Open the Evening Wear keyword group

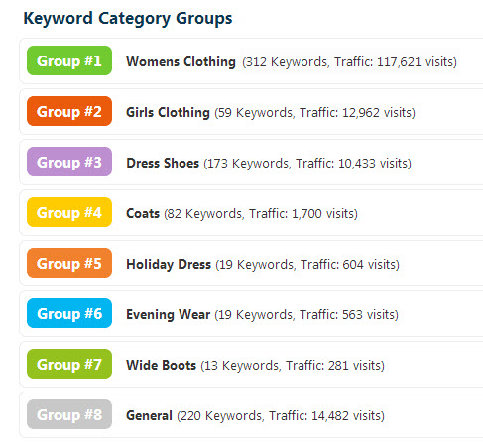(169, 315)
